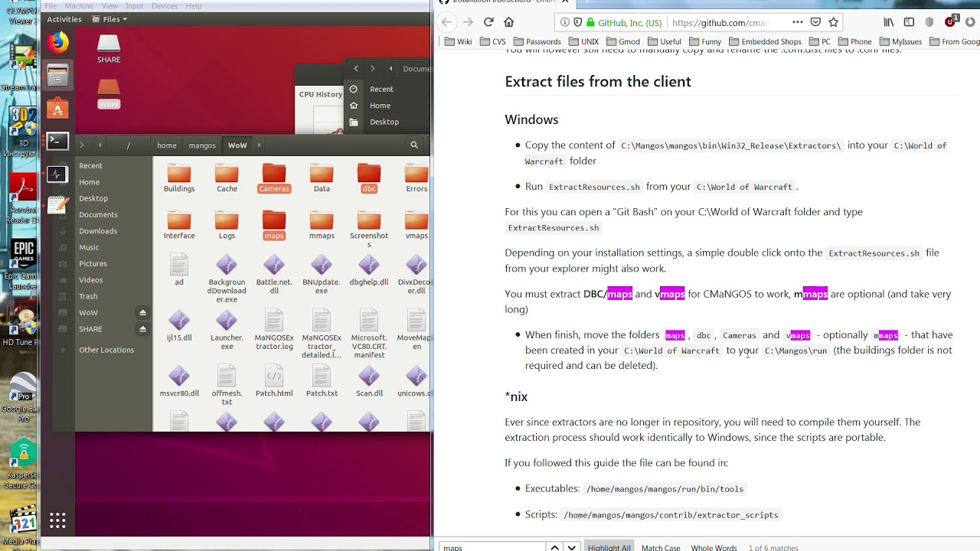Select the WoW drive desktop icon
Screen dimensions: 980x551
[x=109, y=94]
